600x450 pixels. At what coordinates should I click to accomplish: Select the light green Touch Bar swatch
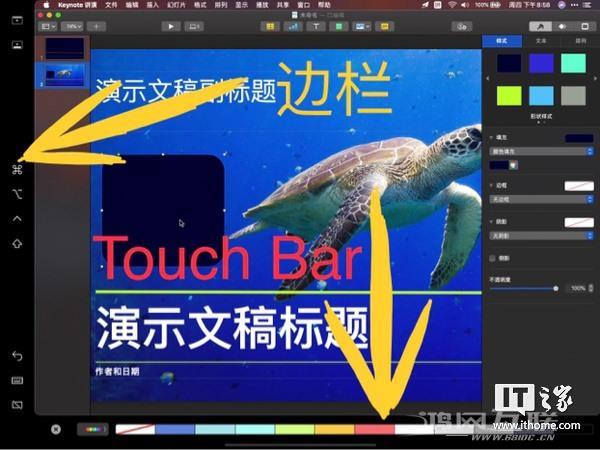tap(295, 429)
